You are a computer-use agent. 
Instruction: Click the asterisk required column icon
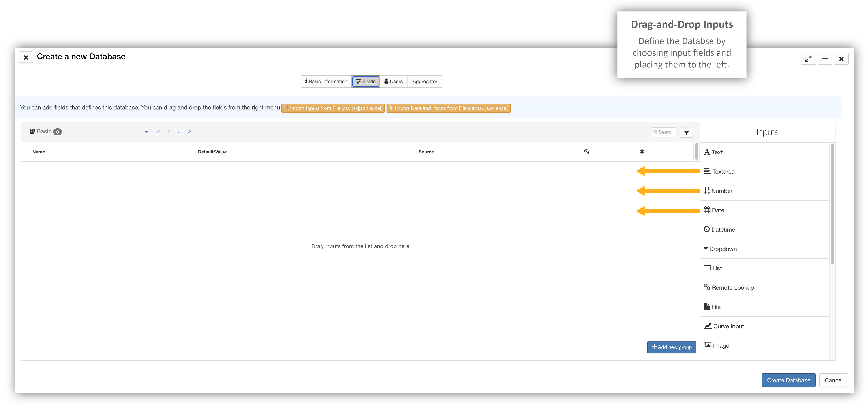pos(642,152)
